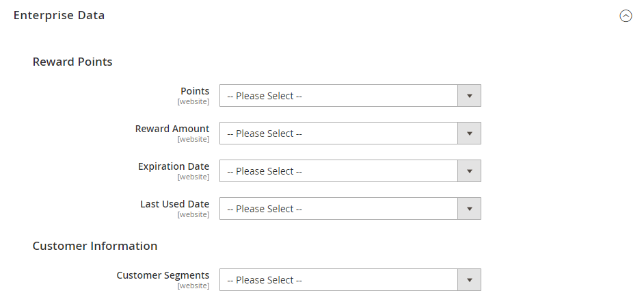The width and height of the screenshot is (644, 304).
Task: Click the Customer Segments field label
Action: (163, 275)
